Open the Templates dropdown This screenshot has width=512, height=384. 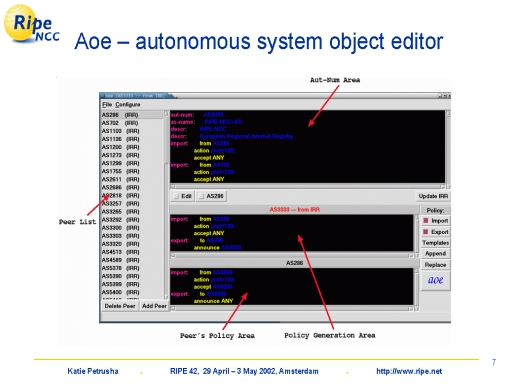(x=436, y=243)
